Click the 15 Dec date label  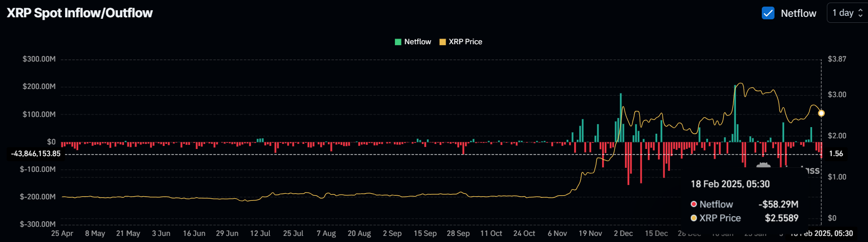tap(657, 233)
